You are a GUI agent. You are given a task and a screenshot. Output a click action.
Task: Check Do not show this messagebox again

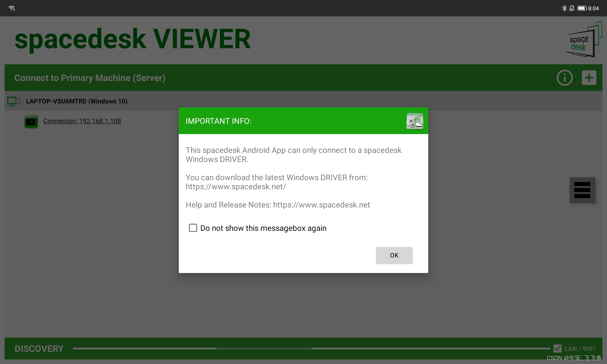[x=193, y=228]
